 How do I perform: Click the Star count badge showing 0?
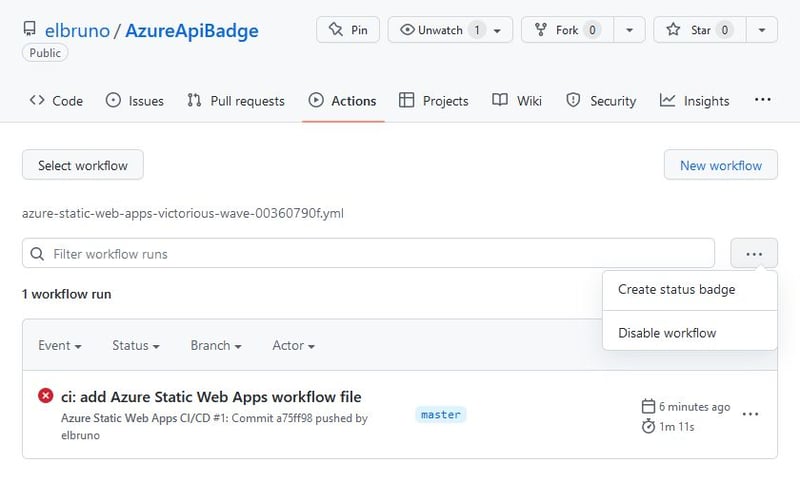tap(724, 30)
